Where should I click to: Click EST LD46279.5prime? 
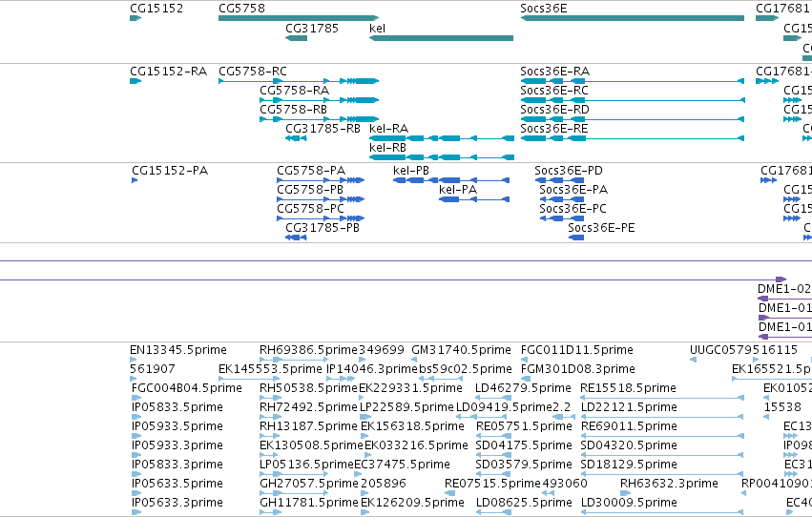click(x=523, y=388)
